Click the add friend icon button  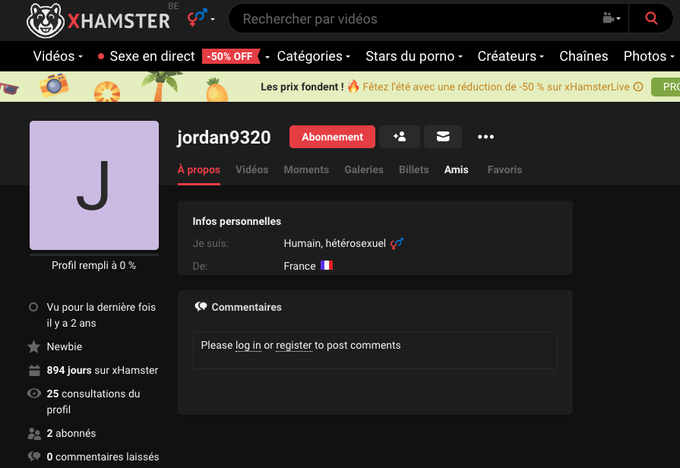[x=399, y=137]
